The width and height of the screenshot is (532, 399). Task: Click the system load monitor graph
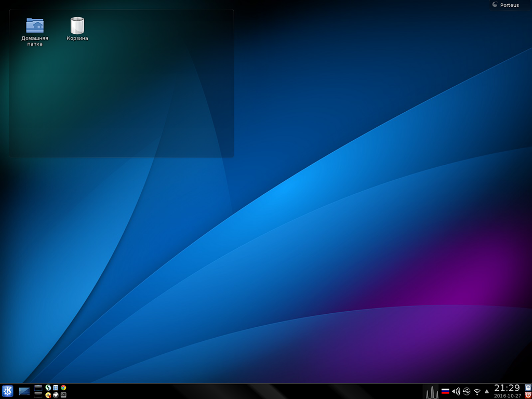pyautogui.click(x=432, y=392)
